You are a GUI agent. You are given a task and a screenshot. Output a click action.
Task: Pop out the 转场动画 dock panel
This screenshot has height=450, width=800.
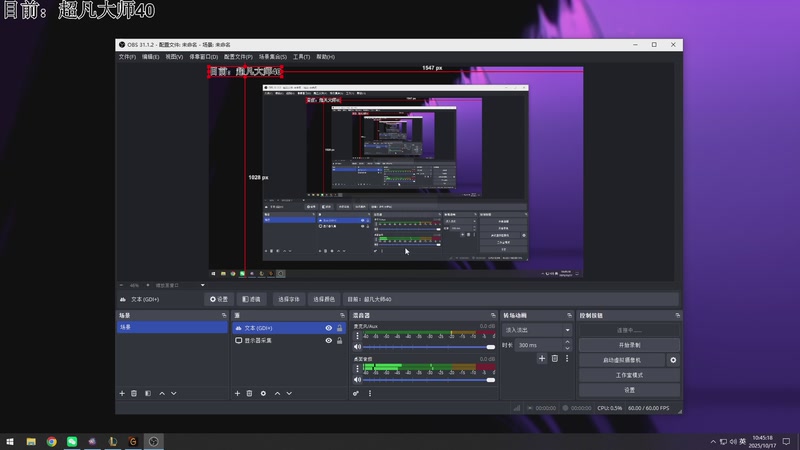[x=569, y=315]
